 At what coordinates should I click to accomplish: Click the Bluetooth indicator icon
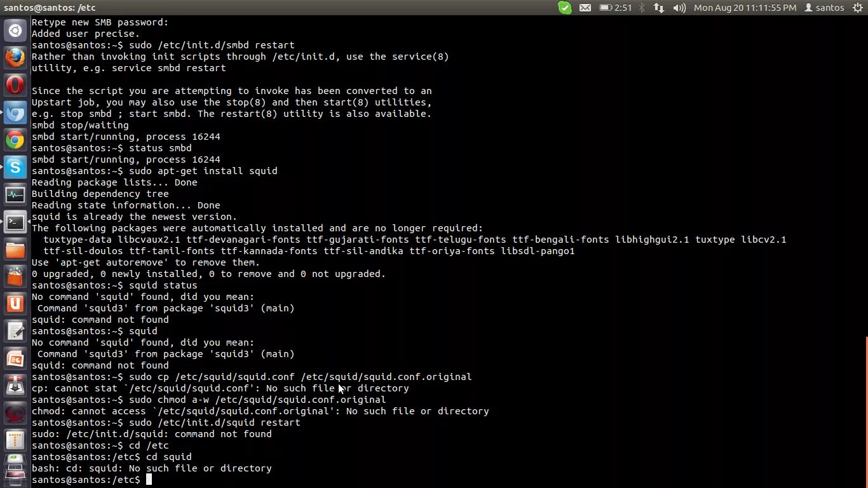[x=642, y=8]
